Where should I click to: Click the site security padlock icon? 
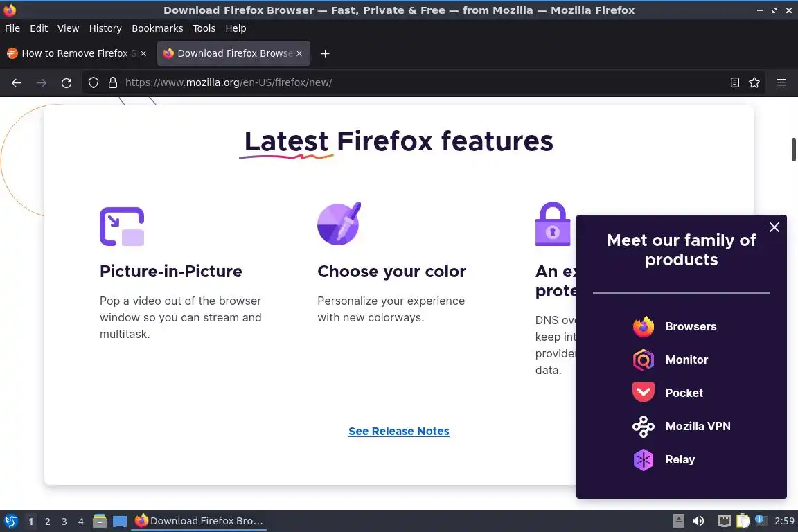pyautogui.click(x=113, y=82)
